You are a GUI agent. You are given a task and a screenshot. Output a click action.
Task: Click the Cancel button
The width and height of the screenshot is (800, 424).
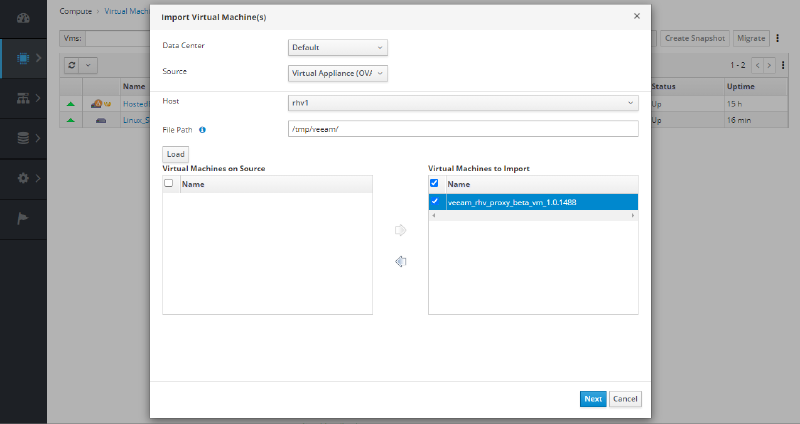pos(625,399)
